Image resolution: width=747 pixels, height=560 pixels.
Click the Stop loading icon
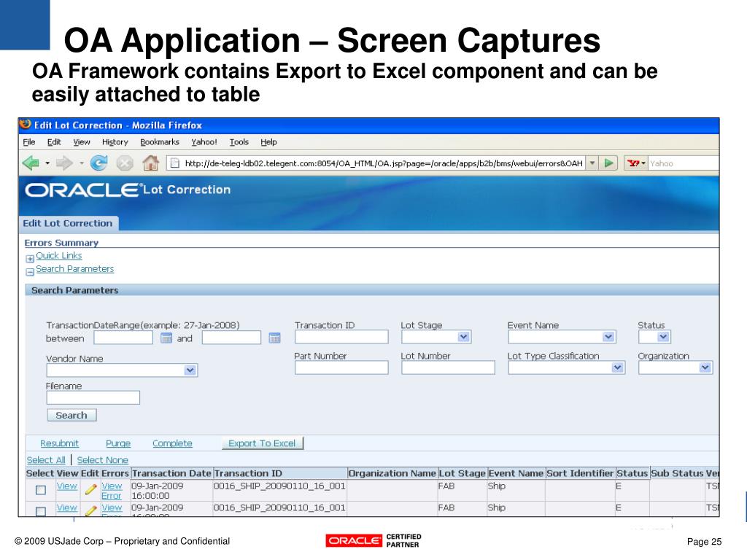coord(124,163)
